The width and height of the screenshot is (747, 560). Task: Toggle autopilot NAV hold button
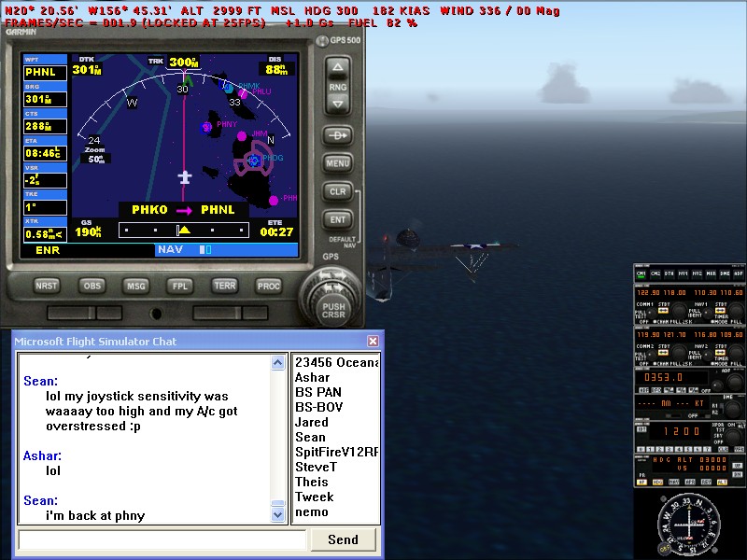coord(674,483)
